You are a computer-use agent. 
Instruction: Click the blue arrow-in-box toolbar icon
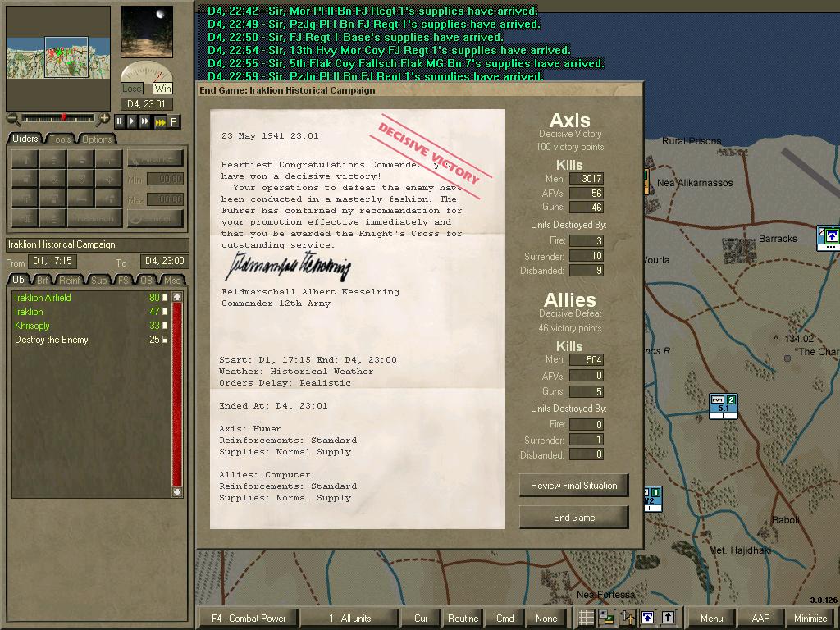[647, 618]
